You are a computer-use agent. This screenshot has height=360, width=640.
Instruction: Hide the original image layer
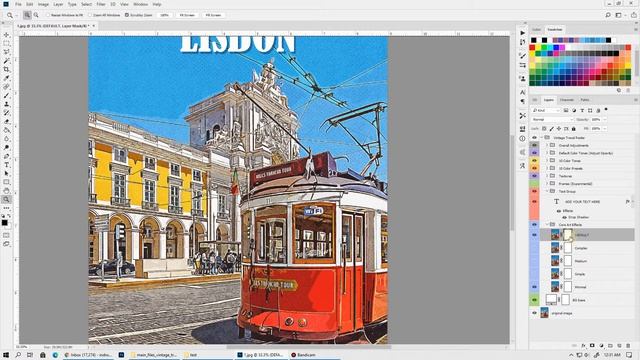click(534, 313)
